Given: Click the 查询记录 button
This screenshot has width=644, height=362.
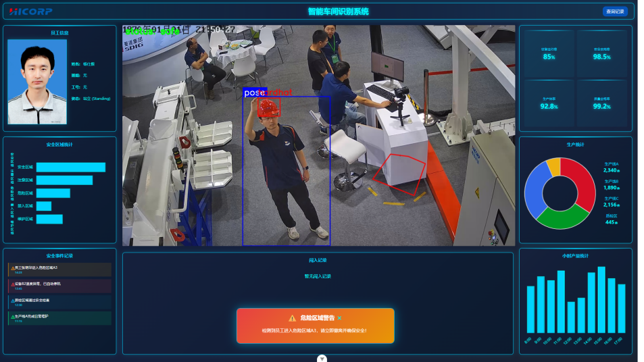Looking at the screenshot, I should [616, 11].
